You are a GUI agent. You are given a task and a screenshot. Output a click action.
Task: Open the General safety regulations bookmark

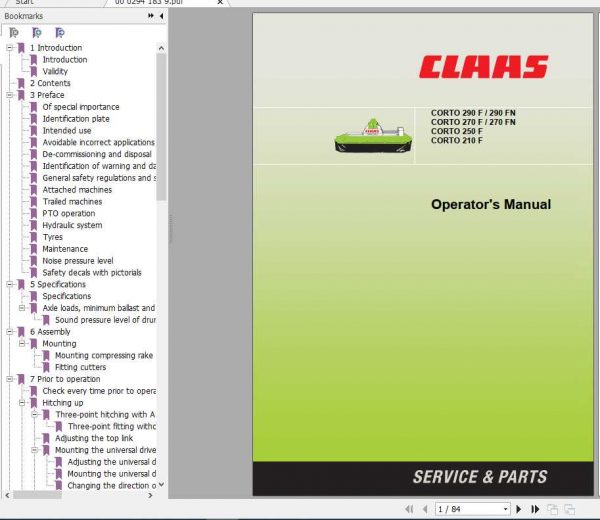pos(99,178)
